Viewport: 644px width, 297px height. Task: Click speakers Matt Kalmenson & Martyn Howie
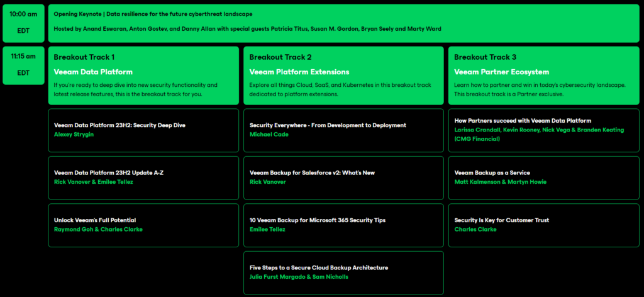click(x=500, y=182)
